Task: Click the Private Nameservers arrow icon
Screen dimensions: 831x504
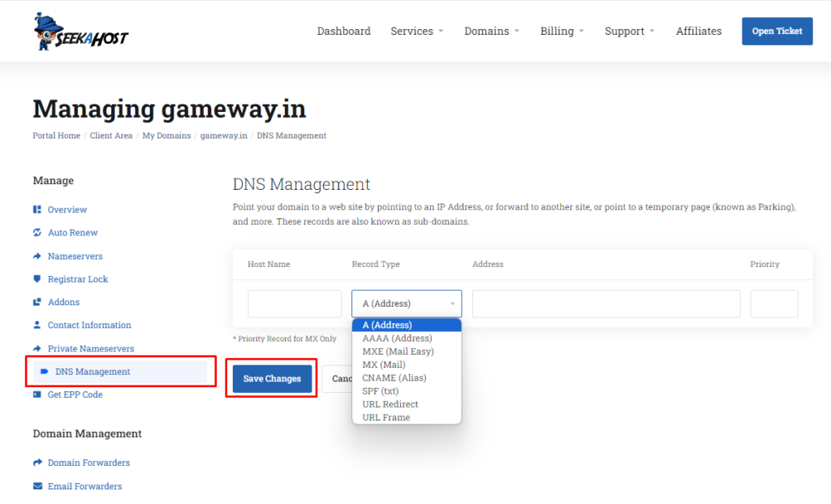Action: click(x=37, y=348)
